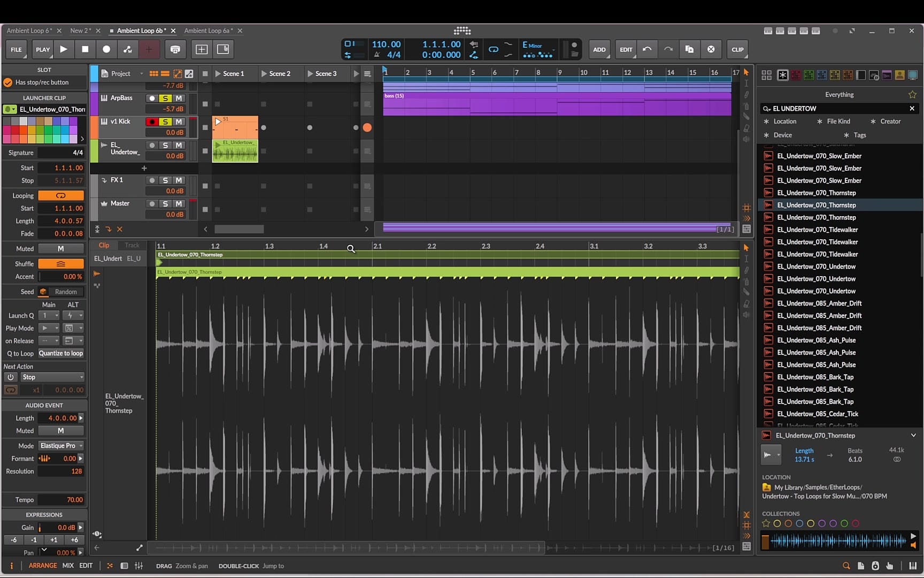Open the Launch Q main dropdown
The image size is (924, 578).
pos(49,316)
